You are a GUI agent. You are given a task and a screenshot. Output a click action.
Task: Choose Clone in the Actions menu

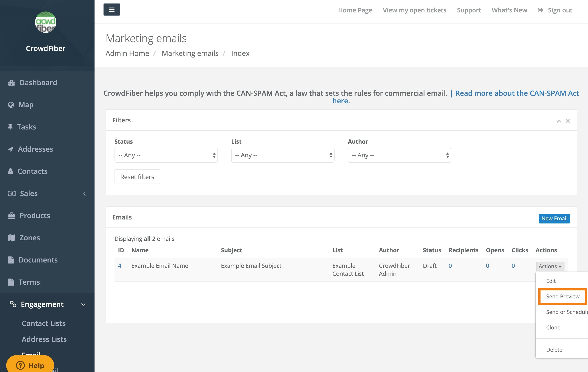[553, 327]
